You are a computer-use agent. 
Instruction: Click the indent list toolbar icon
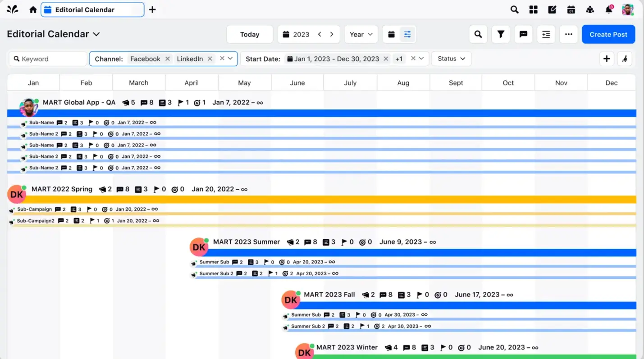click(x=546, y=34)
